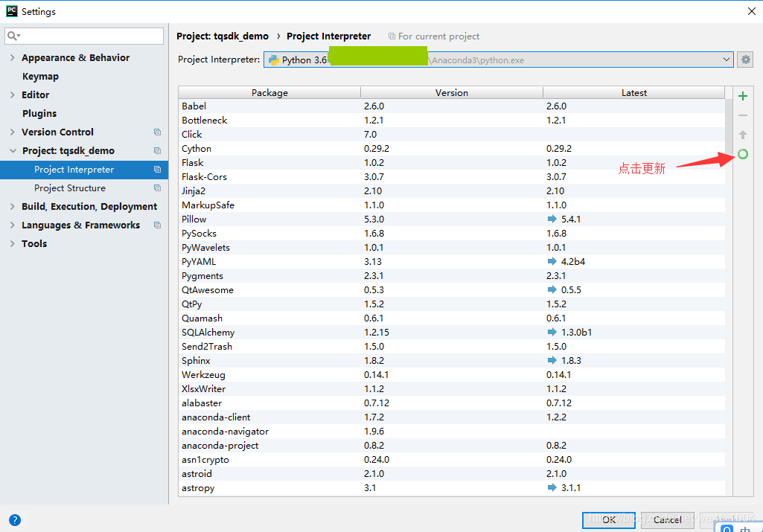The width and height of the screenshot is (763, 532).
Task: Select the Jinja2 package row
Action: tap(452, 190)
